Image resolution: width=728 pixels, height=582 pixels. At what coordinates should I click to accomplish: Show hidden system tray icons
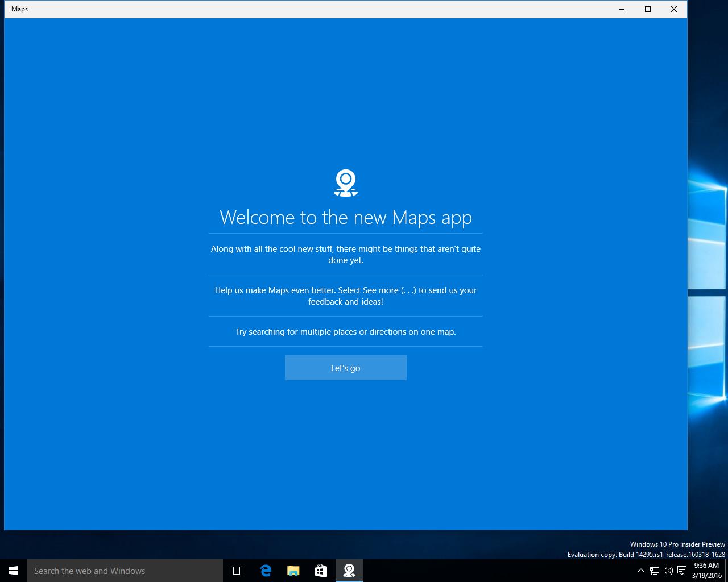point(640,571)
